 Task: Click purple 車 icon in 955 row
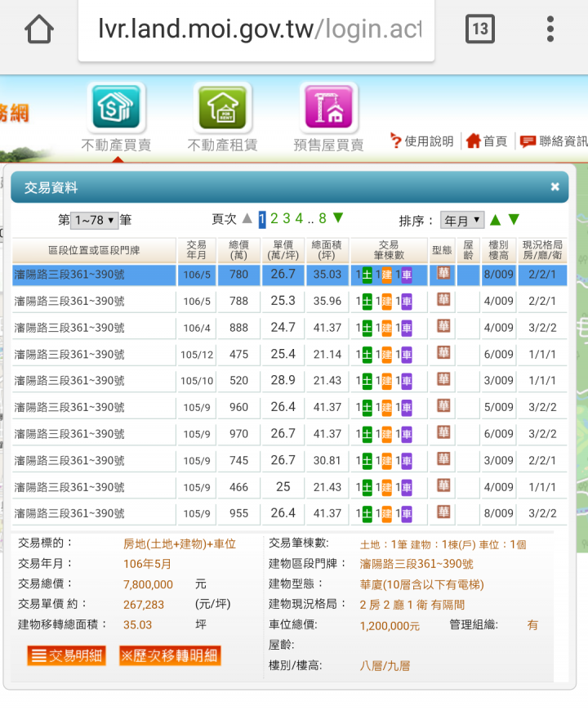pos(407,513)
